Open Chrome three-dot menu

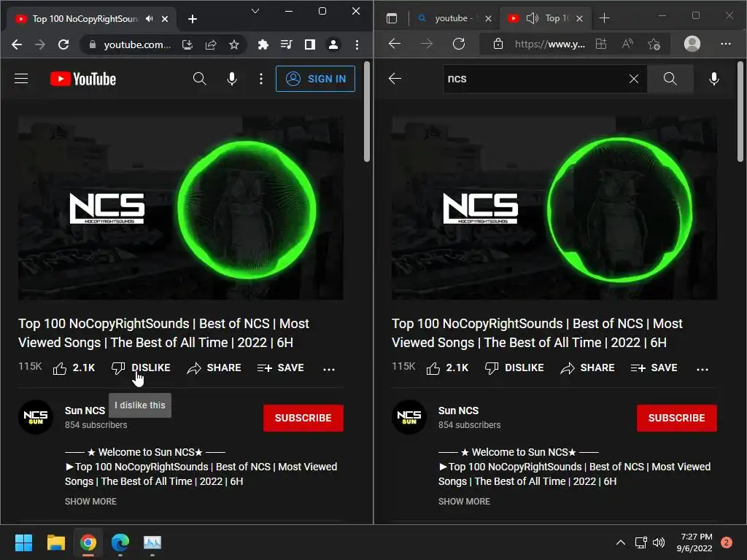point(357,44)
